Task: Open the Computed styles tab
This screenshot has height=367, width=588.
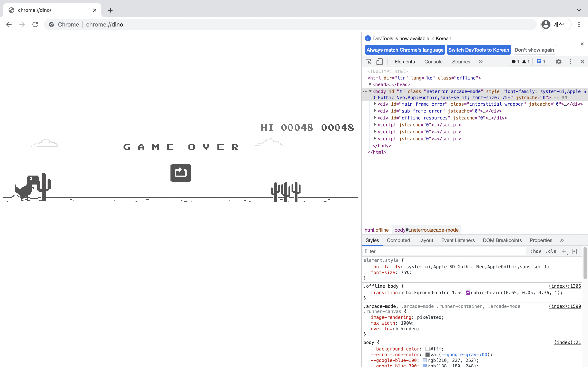Action: [x=398, y=240]
